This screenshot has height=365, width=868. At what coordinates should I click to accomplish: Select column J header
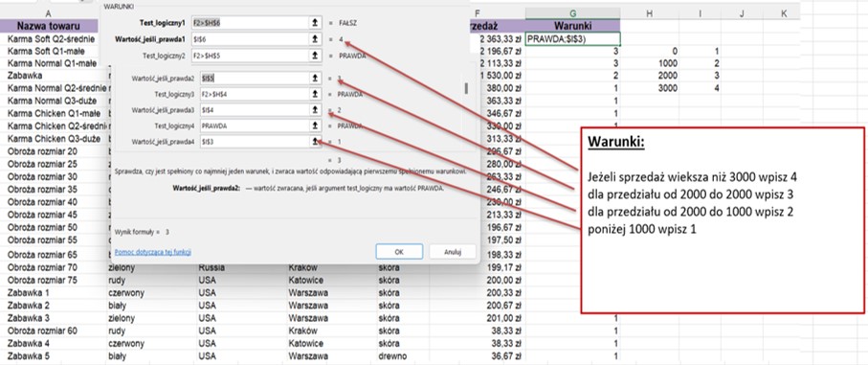[742, 13]
